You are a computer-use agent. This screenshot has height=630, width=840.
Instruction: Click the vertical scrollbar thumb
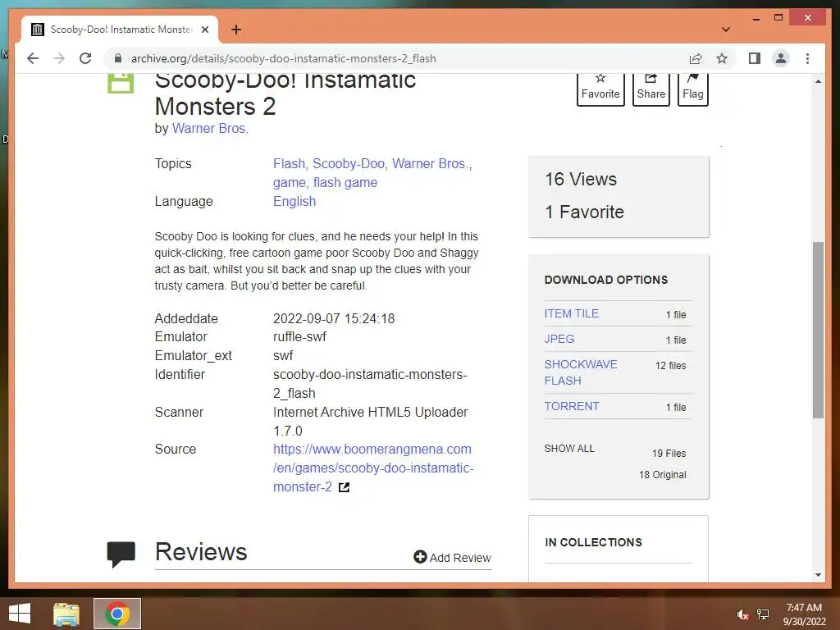coord(818,330)
